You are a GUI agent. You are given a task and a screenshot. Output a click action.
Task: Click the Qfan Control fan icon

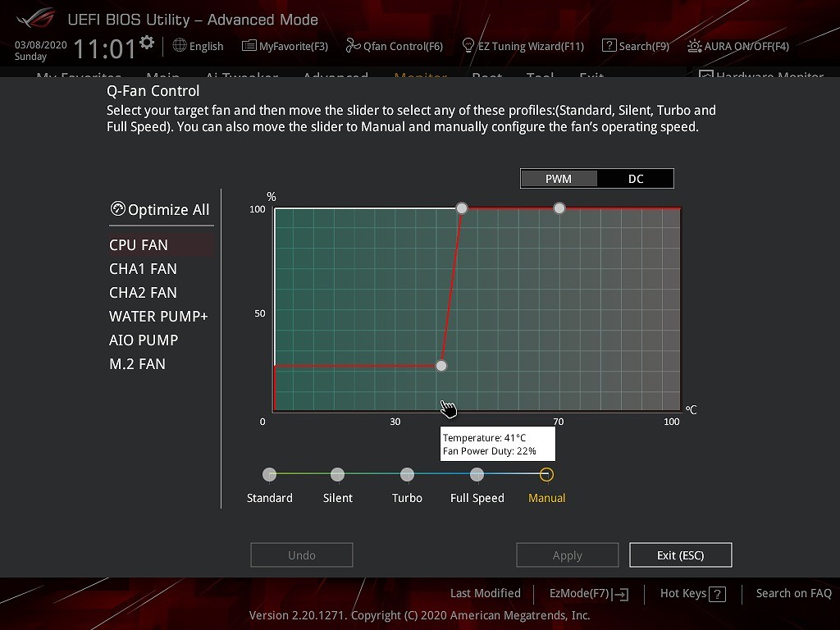point(353,46)
